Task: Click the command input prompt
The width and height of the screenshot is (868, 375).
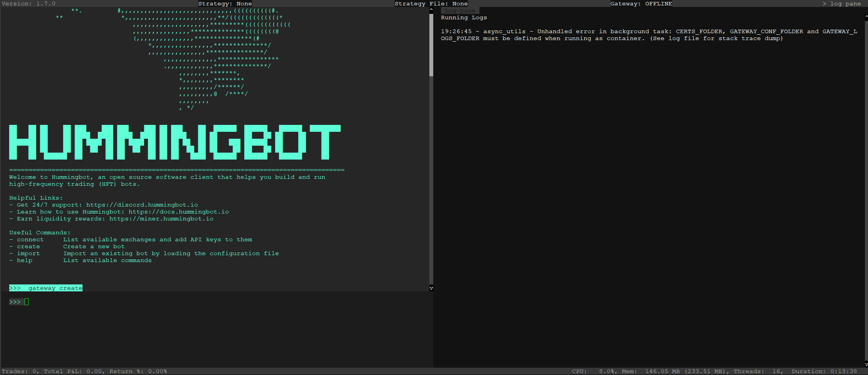Action: (x=21, y=302)
